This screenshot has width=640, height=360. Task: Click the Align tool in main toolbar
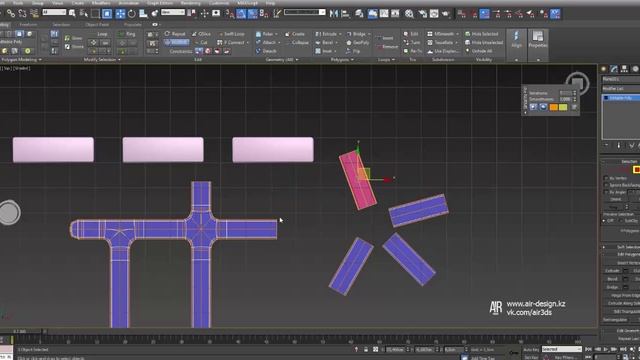pyautogui.click(x=345, y=13)
